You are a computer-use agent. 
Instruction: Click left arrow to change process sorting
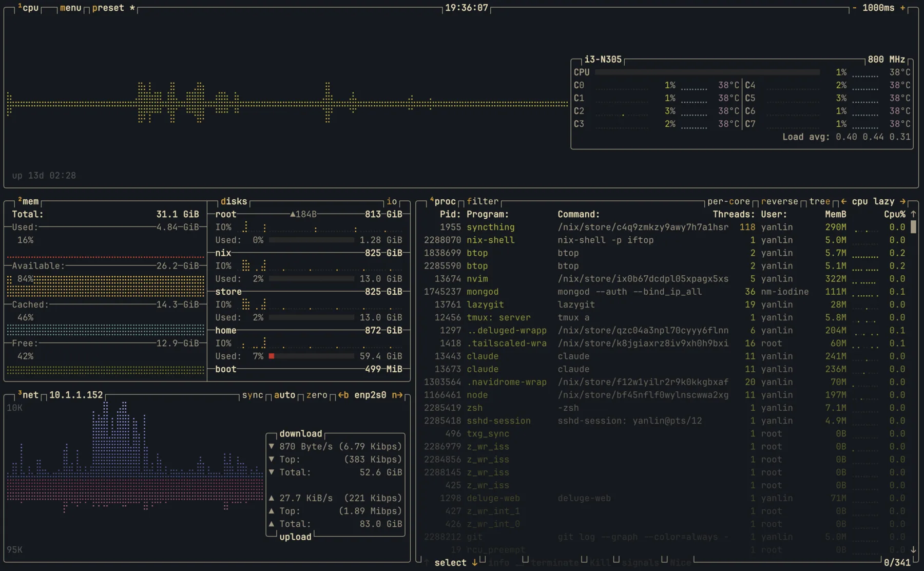pos(843,201)
